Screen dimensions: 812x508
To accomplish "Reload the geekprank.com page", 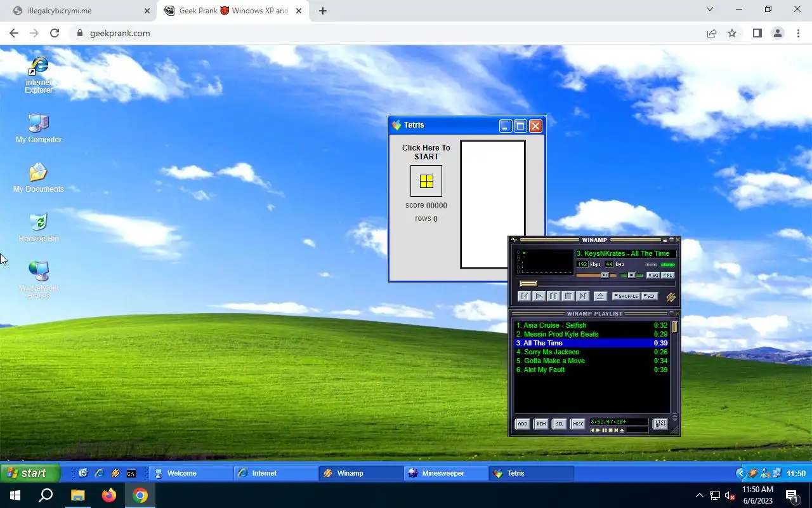I will pos(55,33).
